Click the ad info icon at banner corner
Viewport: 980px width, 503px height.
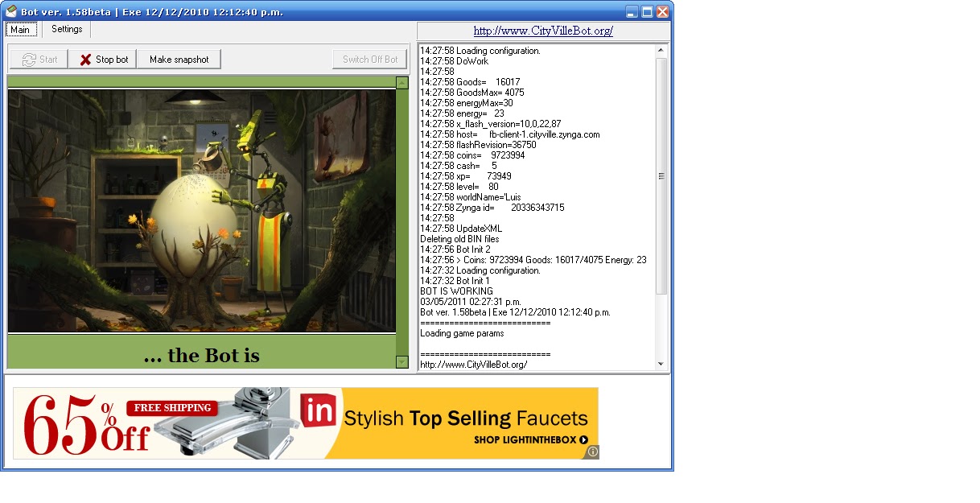point(593,452)
